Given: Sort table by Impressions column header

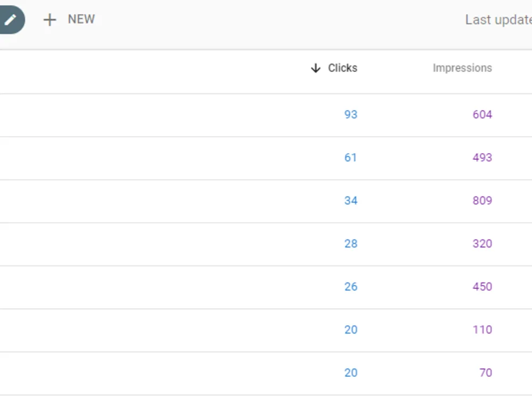Looking at the screenshot, I should coord(462,68).
